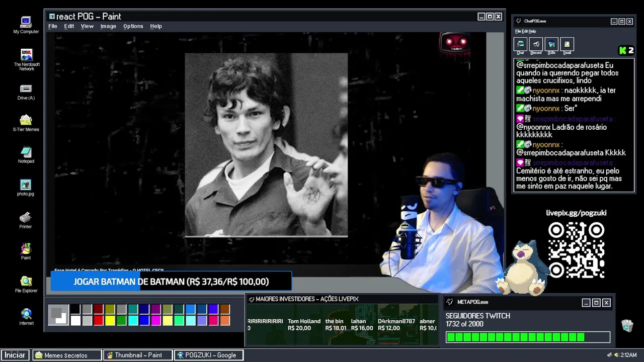Select the maroon dark red swatch
Image resolution: width=644 pixels, height=362 pixels.
pyautogui.click(x=99, y=309)
